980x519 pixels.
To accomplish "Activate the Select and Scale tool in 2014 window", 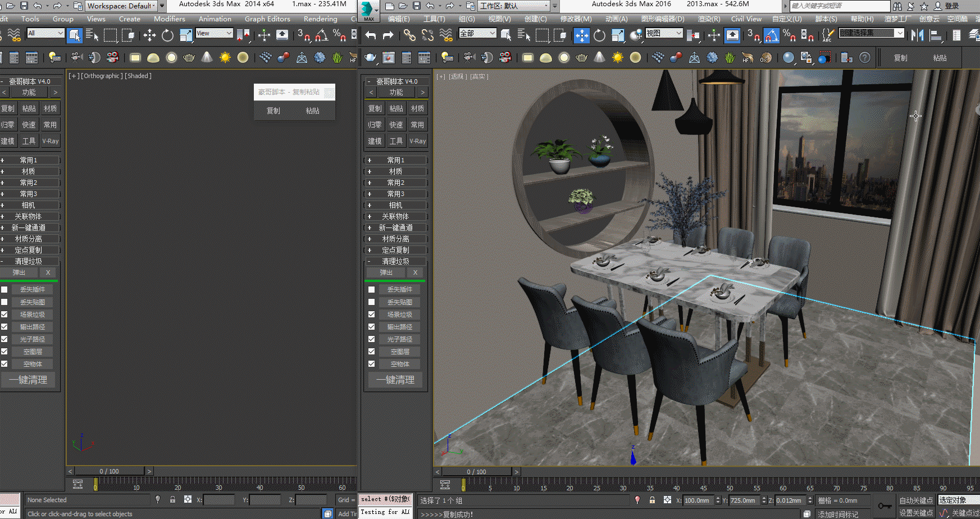I will click(x=186, y=35).
